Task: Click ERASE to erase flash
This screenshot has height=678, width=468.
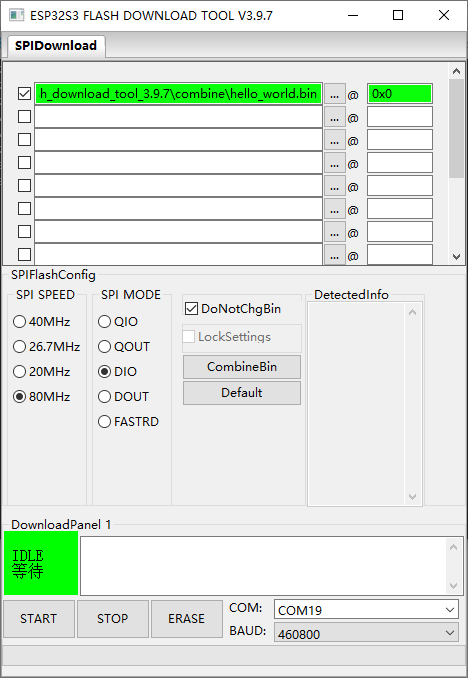Action: pyautogui.click(x=187, y=619)
